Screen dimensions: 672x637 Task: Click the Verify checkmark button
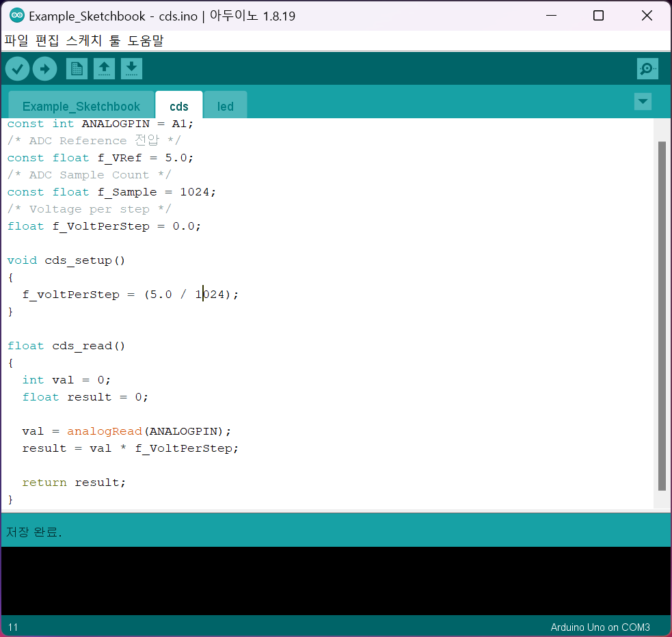click(18, 68)
